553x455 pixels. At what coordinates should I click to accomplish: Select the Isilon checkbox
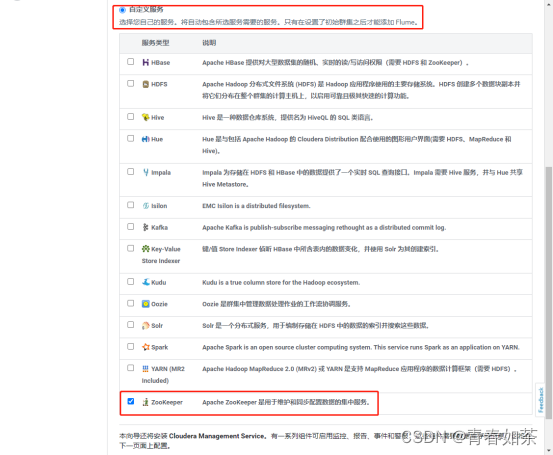point(130,205)
